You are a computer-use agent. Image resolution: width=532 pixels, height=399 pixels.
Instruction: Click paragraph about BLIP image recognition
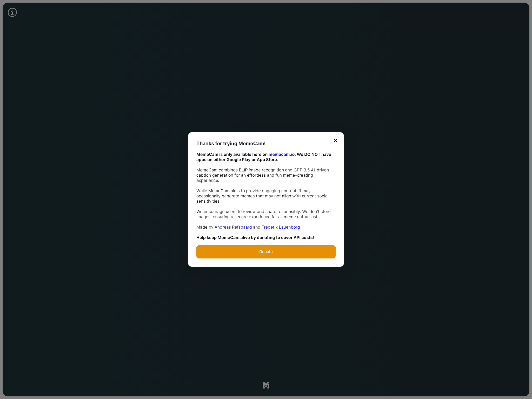(x=263, y=175)
